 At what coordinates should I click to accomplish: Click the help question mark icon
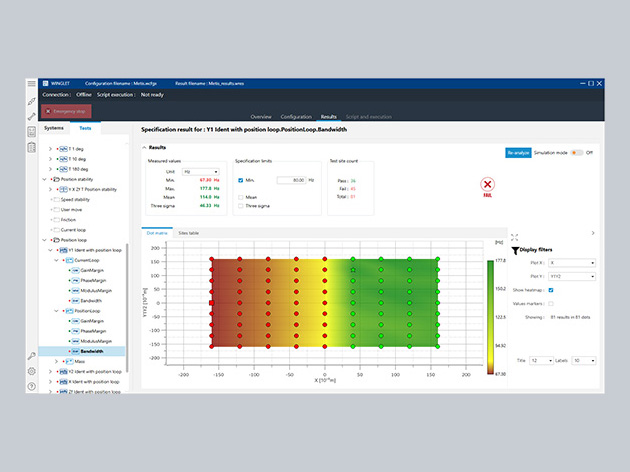[x=32, y=386]
